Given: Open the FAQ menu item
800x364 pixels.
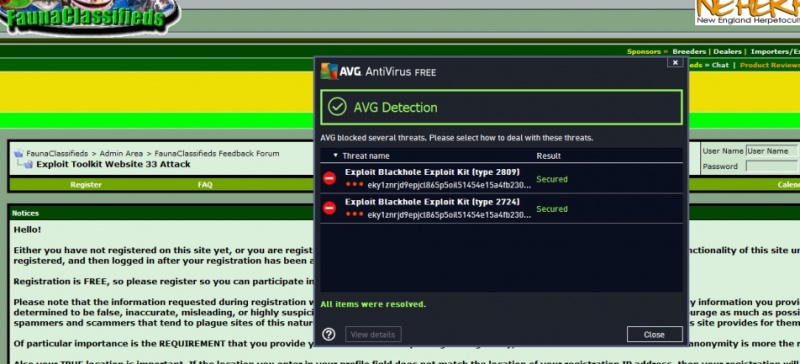Looking at the screenshot, I should [x=205, y=185].
